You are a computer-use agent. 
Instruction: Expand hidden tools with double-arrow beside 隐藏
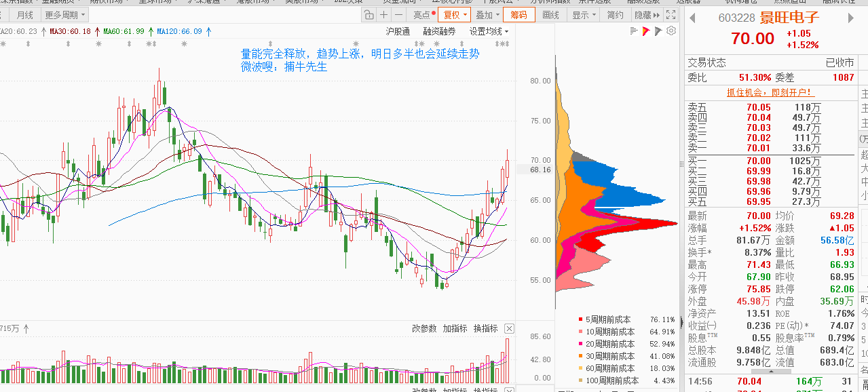pyautogui.click(x=658, y=14)
